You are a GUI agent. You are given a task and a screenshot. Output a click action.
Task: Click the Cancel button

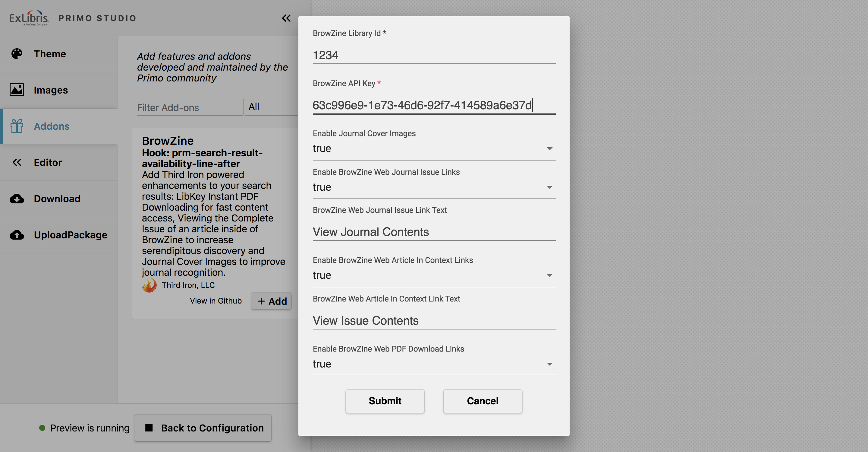click(x=482, y=400)
